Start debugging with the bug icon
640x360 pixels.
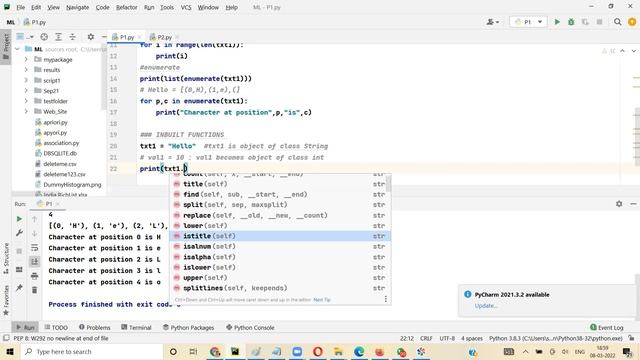(x=571, y=22)
